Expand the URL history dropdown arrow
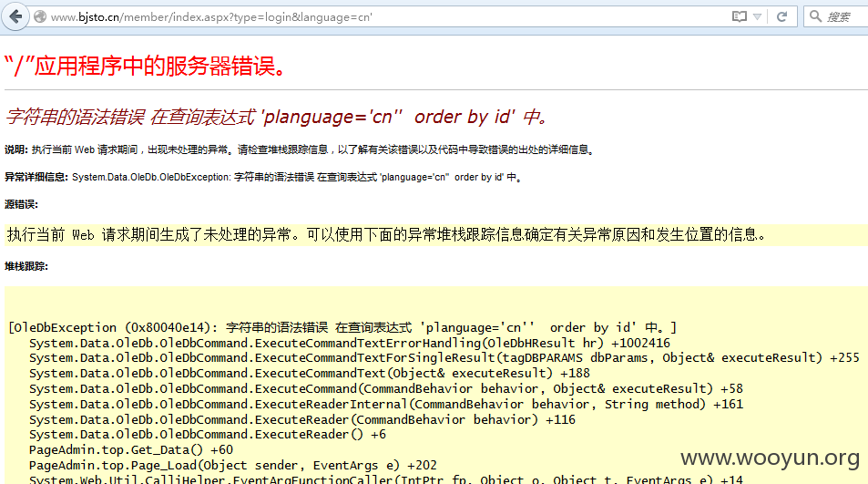The height and width of the screenshot is (484, 868). coord(757,16)
